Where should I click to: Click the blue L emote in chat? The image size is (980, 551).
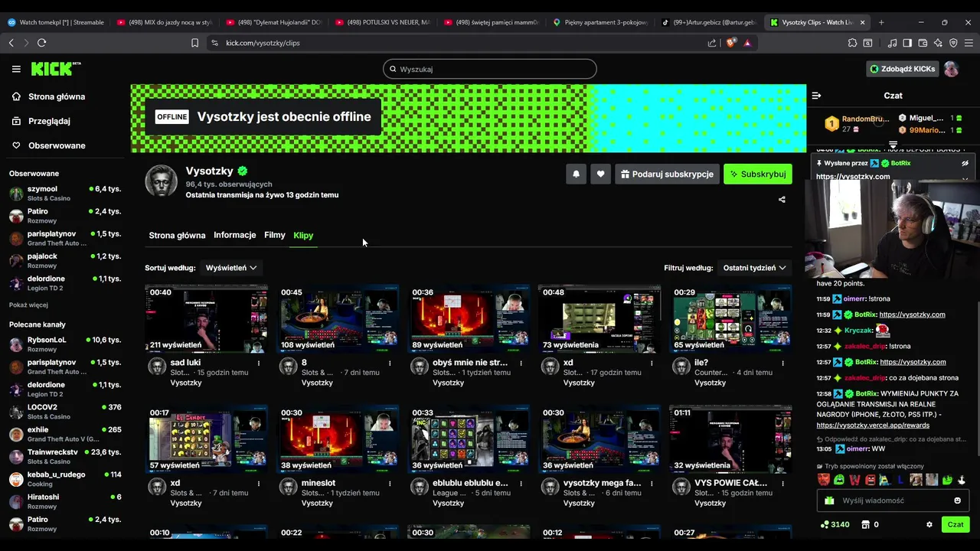point(900,480)
